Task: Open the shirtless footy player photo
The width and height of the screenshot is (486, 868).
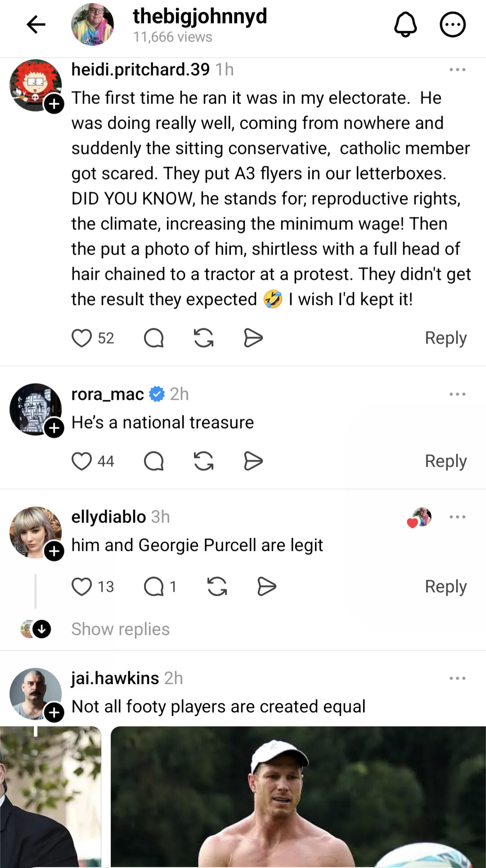Action: tap(298, 797)
